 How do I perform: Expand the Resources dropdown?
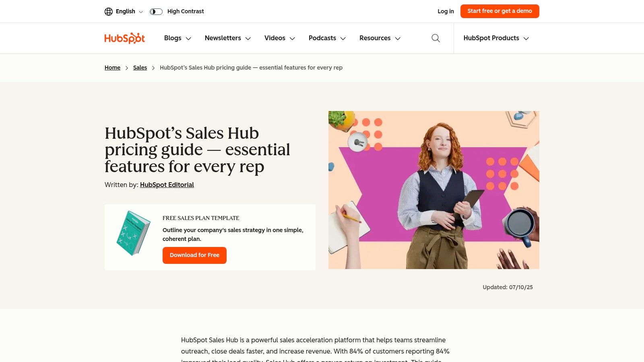click(379, 38)
